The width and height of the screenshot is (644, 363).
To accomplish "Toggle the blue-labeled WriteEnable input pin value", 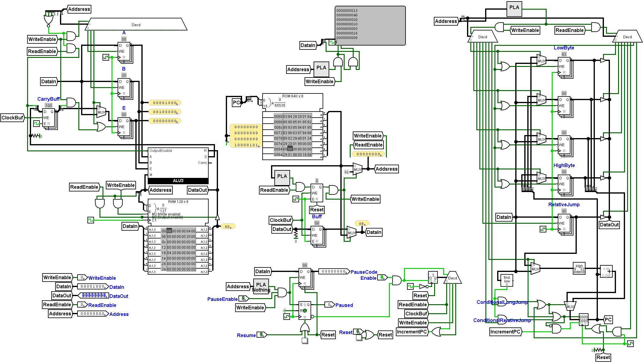I will coord(82,278).
